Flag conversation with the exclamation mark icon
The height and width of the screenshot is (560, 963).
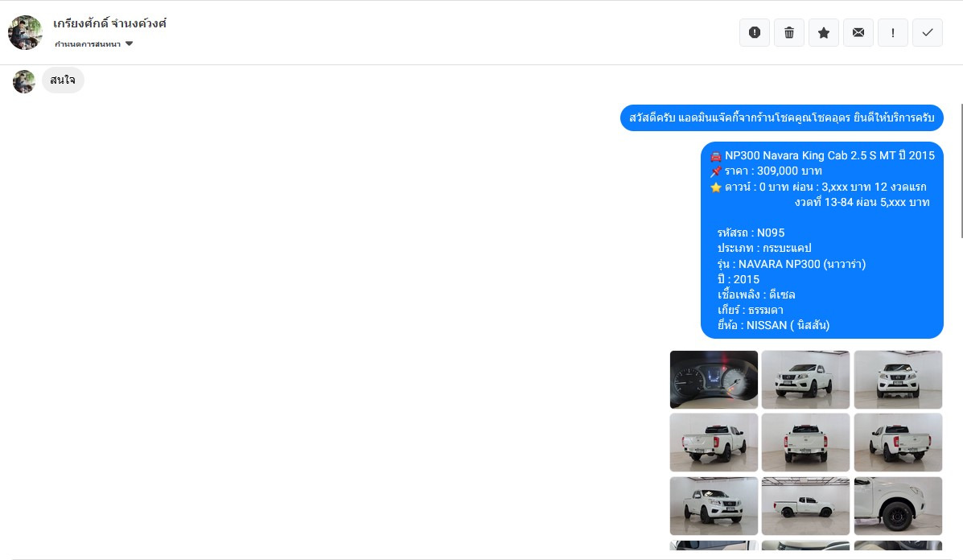click(x=893, y=32)
